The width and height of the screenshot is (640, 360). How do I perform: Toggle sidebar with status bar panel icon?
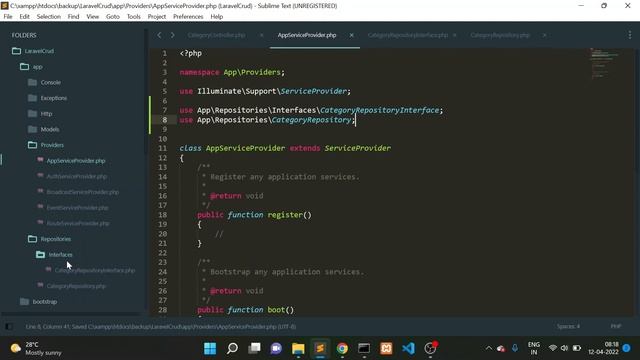click(x=9, y=327)
